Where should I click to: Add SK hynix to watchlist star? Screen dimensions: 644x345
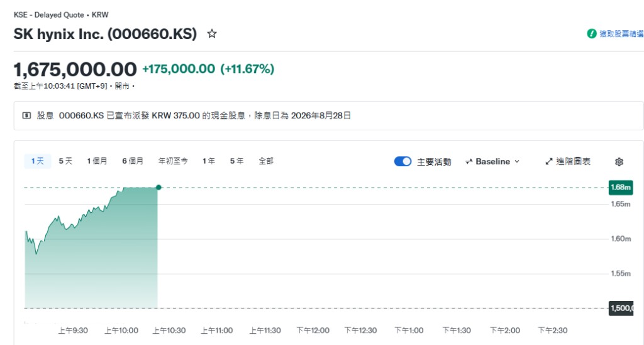pos(212,34)
